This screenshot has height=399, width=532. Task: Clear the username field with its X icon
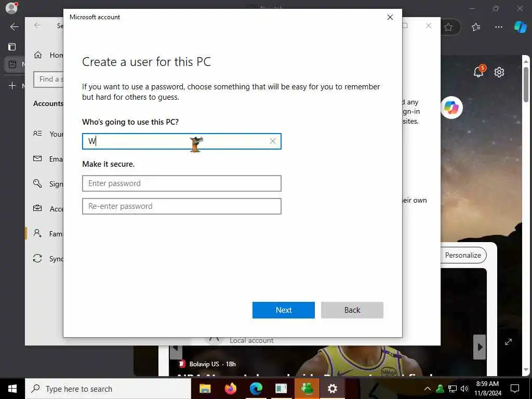[x=273, y=141]
